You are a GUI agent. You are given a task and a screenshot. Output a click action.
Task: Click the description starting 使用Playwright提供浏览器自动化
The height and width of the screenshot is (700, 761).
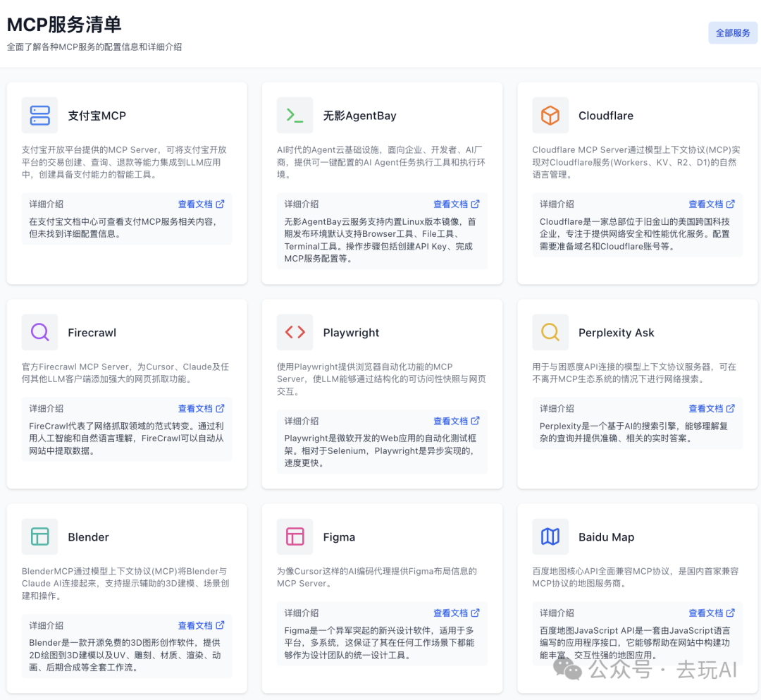click(x=381, y=379)
